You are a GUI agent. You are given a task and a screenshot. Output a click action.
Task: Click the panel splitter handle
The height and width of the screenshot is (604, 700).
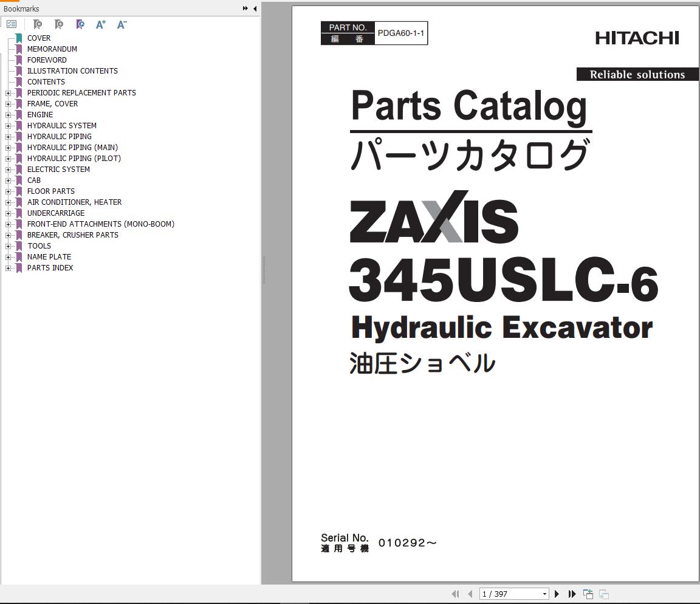(x=264, y=270)
